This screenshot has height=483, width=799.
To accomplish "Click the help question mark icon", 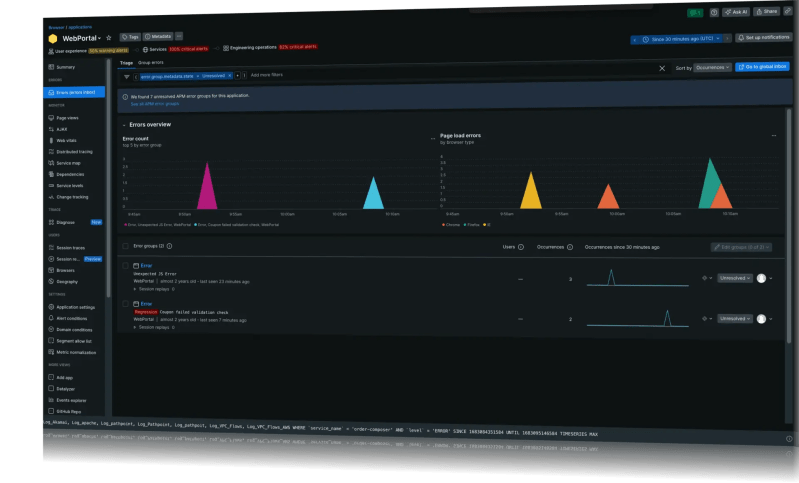I will point(714,12).
